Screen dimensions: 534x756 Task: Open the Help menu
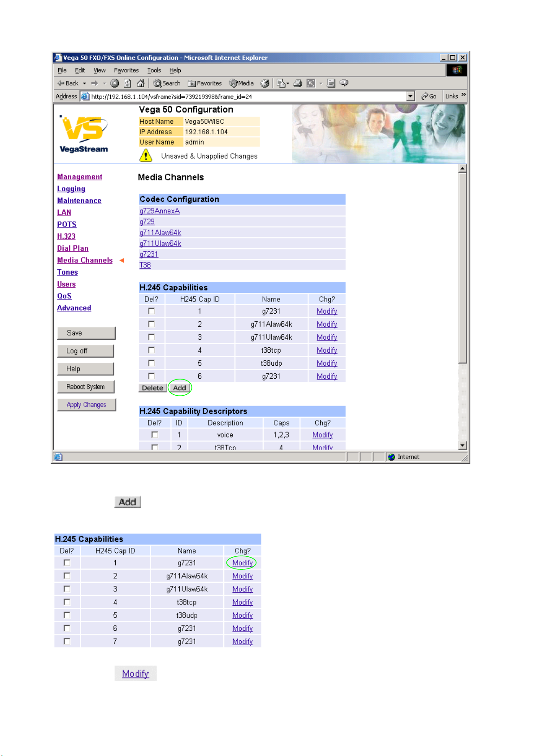click(x=175, y=70)
